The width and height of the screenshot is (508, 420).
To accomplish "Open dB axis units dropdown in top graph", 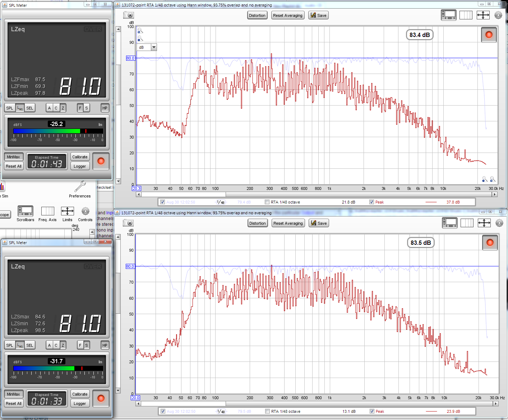I will (x=154, y=47).
